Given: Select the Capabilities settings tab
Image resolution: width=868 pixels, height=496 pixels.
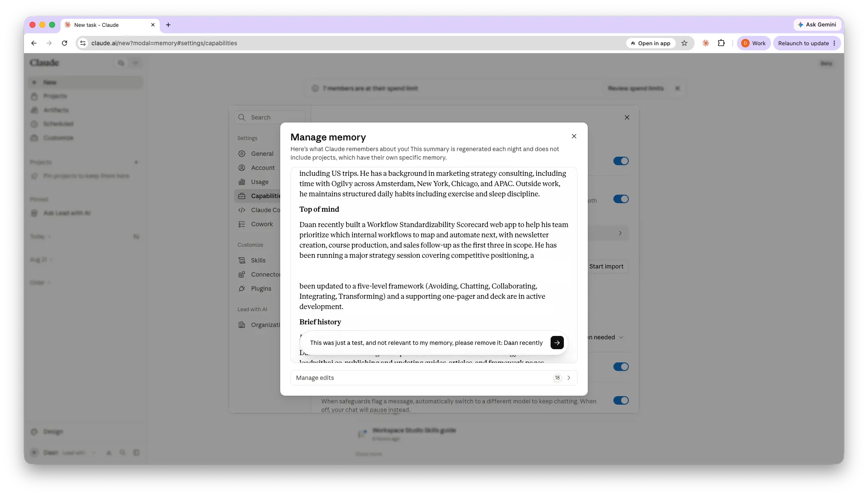Looking at the screenshot, I should coord(257,196).
